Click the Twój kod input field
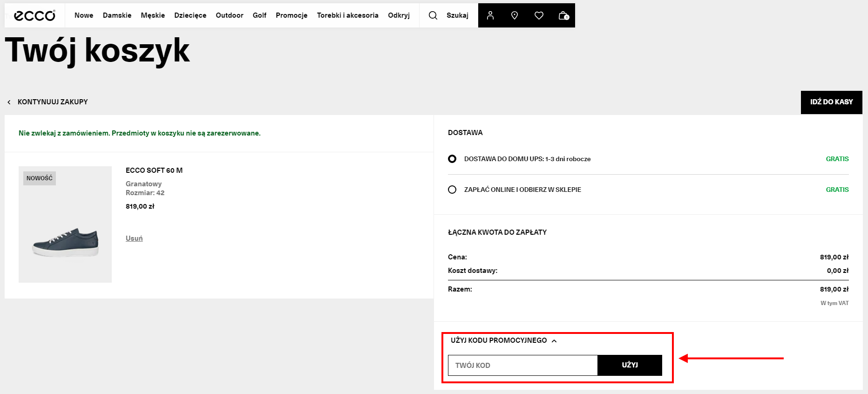The height and width of the screenshot is (394, 868). 522,365
